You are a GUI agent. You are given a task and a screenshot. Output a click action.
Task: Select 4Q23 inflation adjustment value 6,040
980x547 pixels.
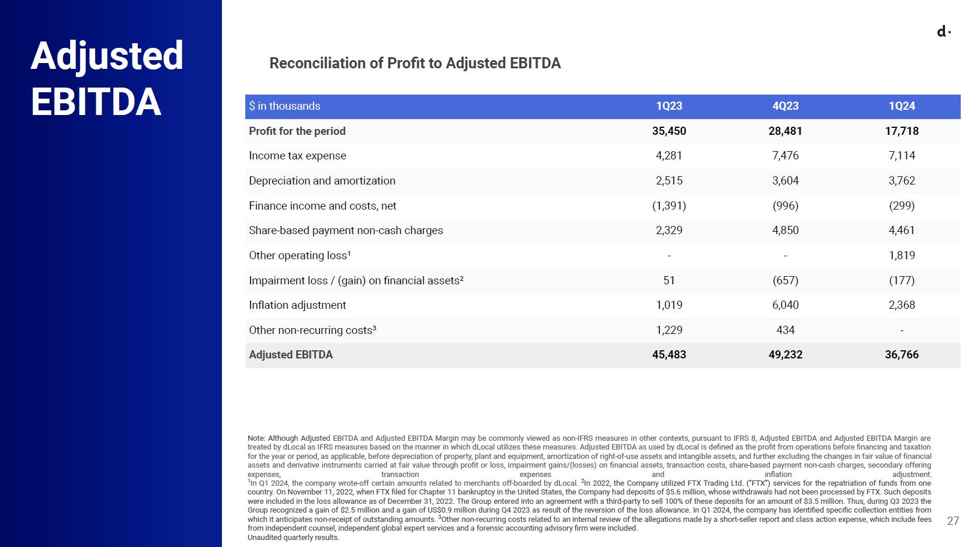(x=786, y=305)
